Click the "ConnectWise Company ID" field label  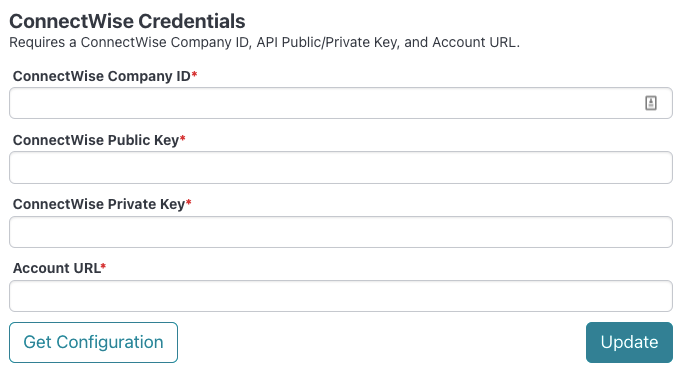(101, 76)
